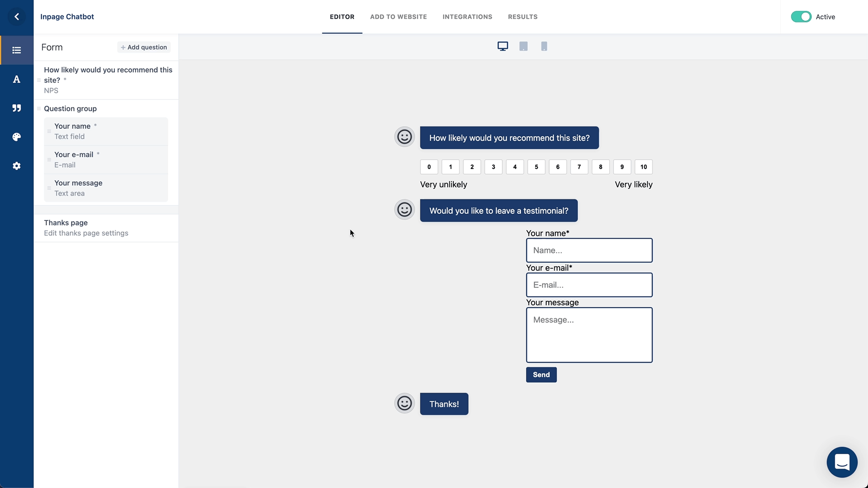Open the color palette design icon

point(17,137)
